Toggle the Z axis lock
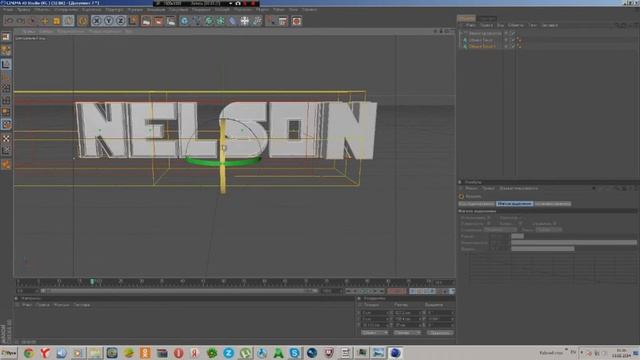This screenshot has width=640, height=360. tap(120, 20)
